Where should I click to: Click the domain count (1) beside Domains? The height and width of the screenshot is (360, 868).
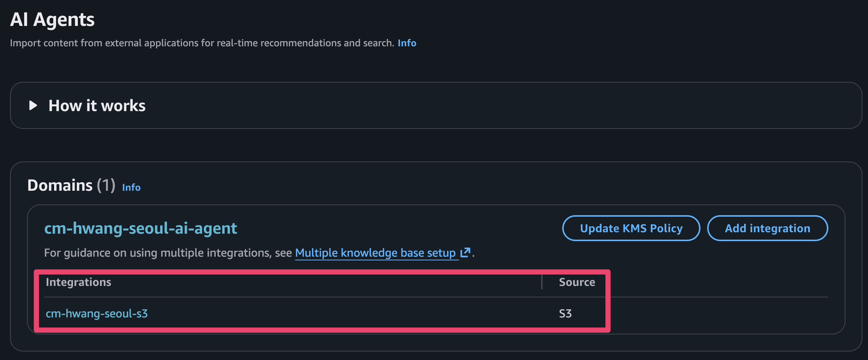pyautogui.click(x=106, y=185)
